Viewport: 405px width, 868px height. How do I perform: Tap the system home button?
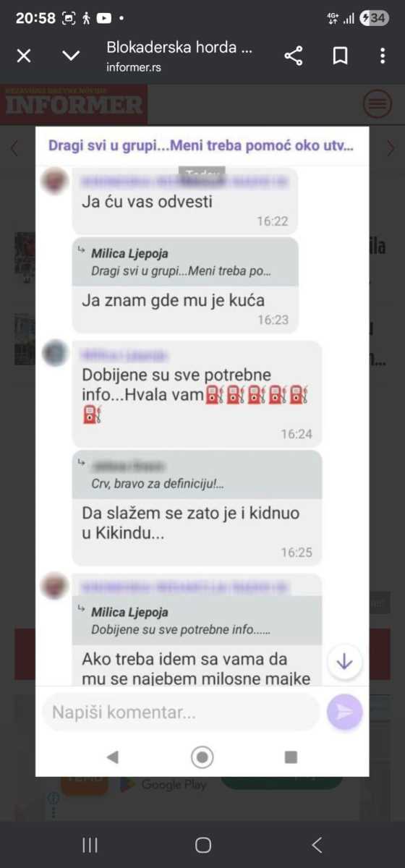pyautogui.click(x=203, y=845)
